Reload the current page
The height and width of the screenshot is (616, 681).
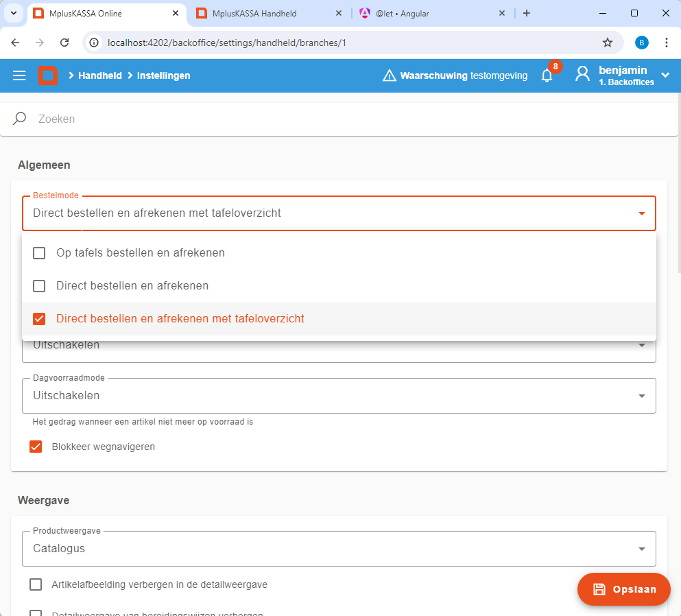click(64, 43)
